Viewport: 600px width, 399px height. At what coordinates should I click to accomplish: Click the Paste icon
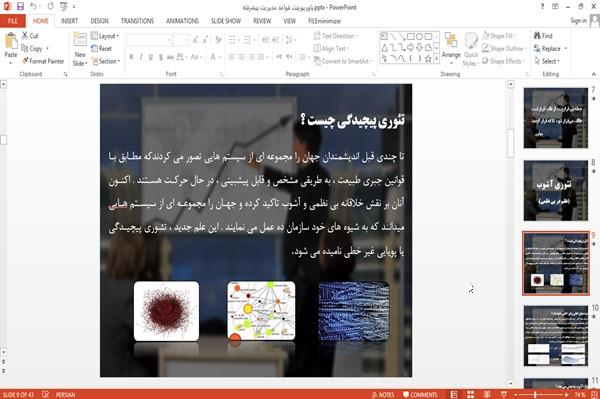(11, 41)
